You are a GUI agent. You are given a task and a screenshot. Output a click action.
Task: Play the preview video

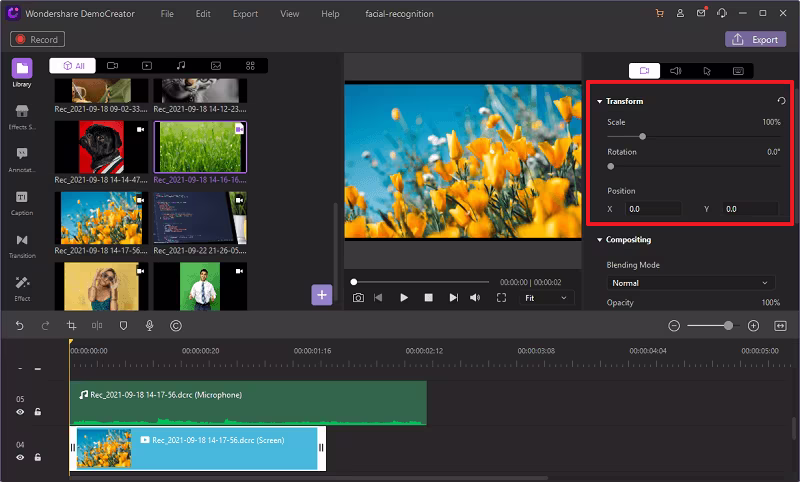point(404,297)
